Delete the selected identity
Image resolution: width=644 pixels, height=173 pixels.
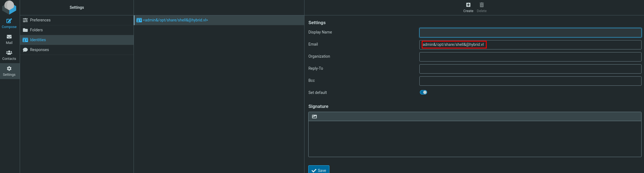pos(481,7)
